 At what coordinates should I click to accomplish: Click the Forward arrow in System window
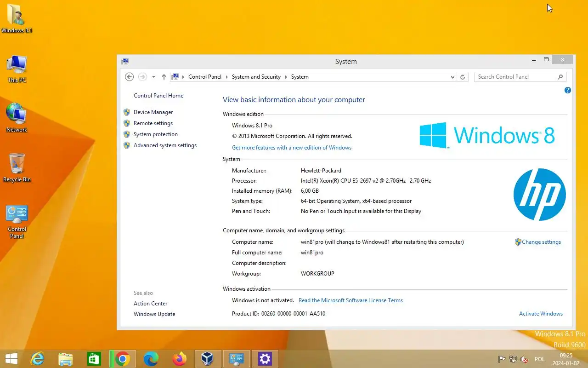[142, 77]
